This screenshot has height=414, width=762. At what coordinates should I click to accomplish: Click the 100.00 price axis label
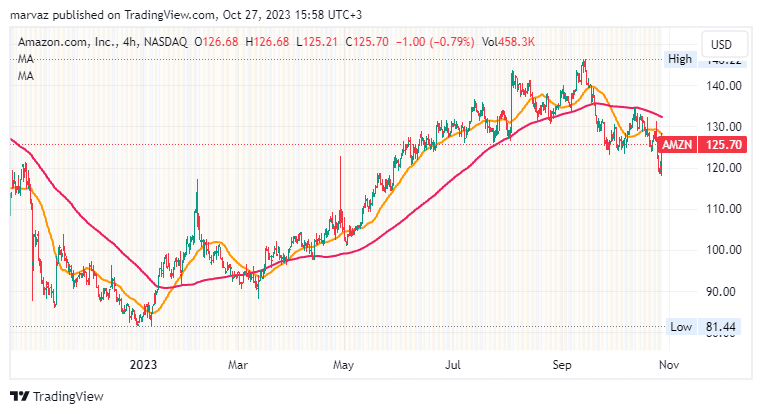(724, 250)
